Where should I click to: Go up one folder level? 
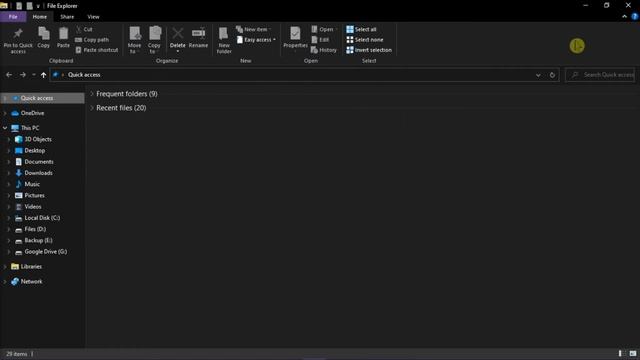tap(43, 75)
